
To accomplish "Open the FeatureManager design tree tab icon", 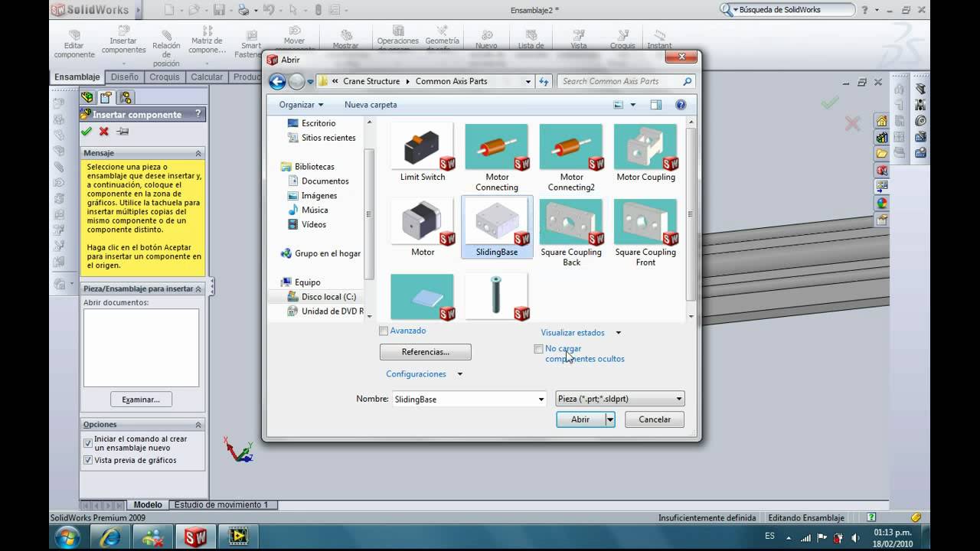I will click(87, 97).
